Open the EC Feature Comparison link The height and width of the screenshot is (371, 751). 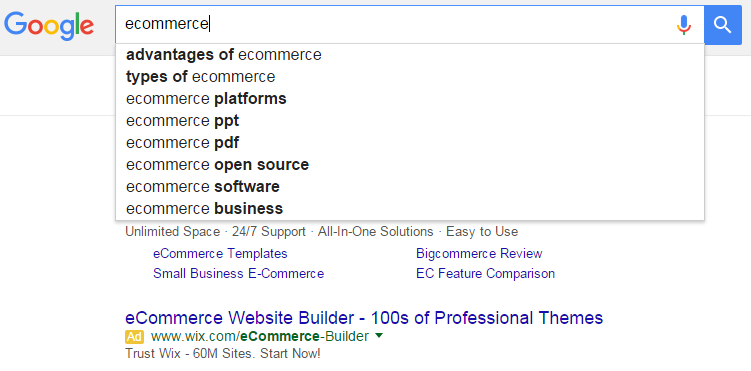[486, 274]
